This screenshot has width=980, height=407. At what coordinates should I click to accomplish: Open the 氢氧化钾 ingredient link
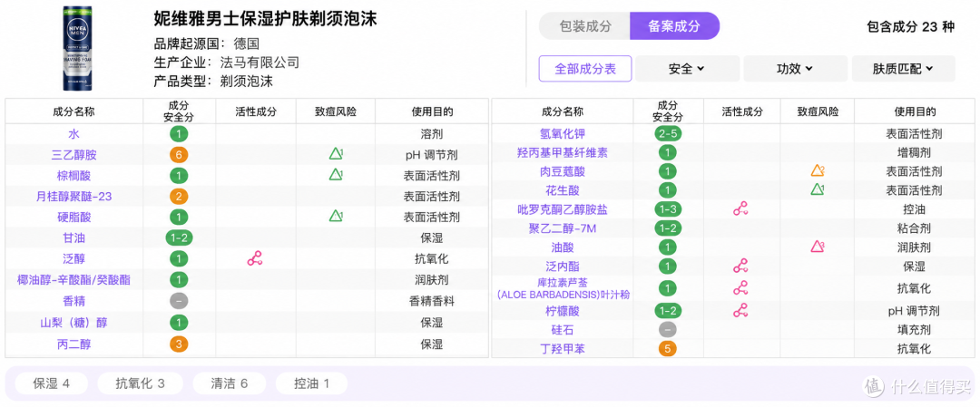[563, 133]
